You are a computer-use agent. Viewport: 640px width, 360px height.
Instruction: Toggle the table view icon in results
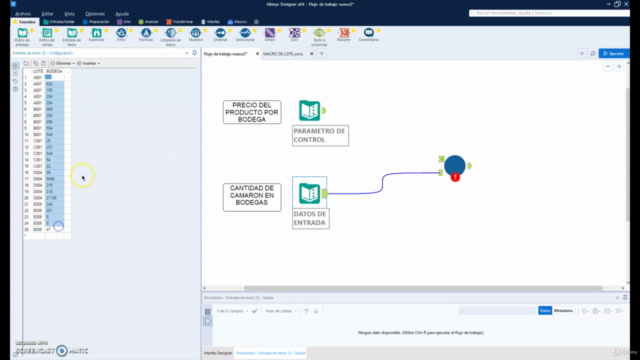[208, 311]
